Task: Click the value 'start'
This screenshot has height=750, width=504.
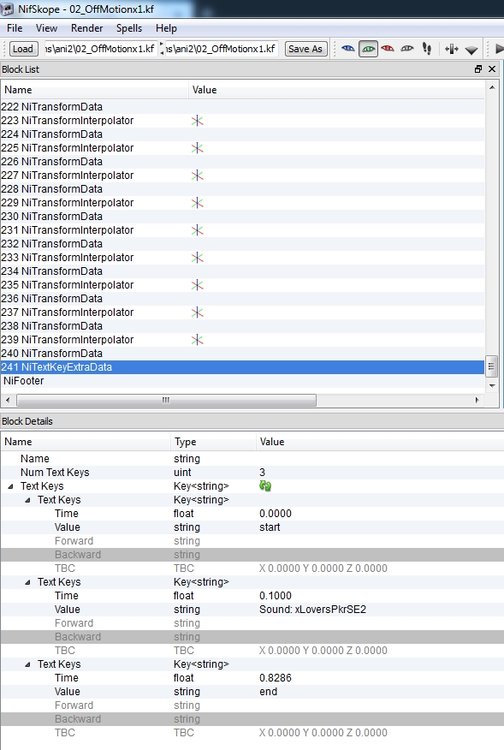Action: 270,527
